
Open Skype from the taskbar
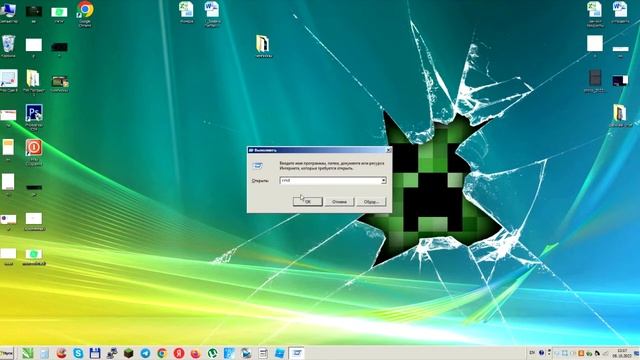(78, 353)
